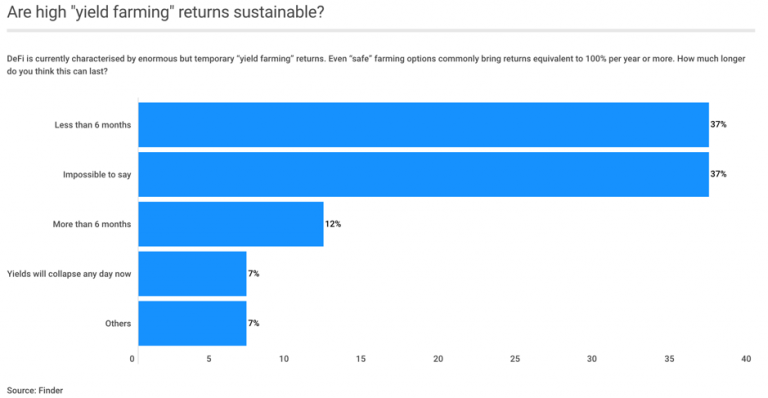Click the x-axis tick labeled 0
Viewport: 768px width, 398px height.
click(x=132, y=359)
